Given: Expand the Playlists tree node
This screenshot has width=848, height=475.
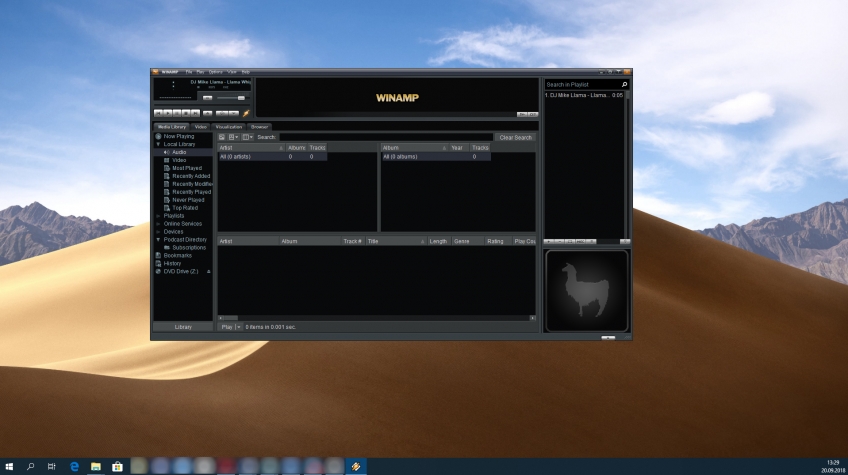Looking at the screenshot, I should coord(158,216).
